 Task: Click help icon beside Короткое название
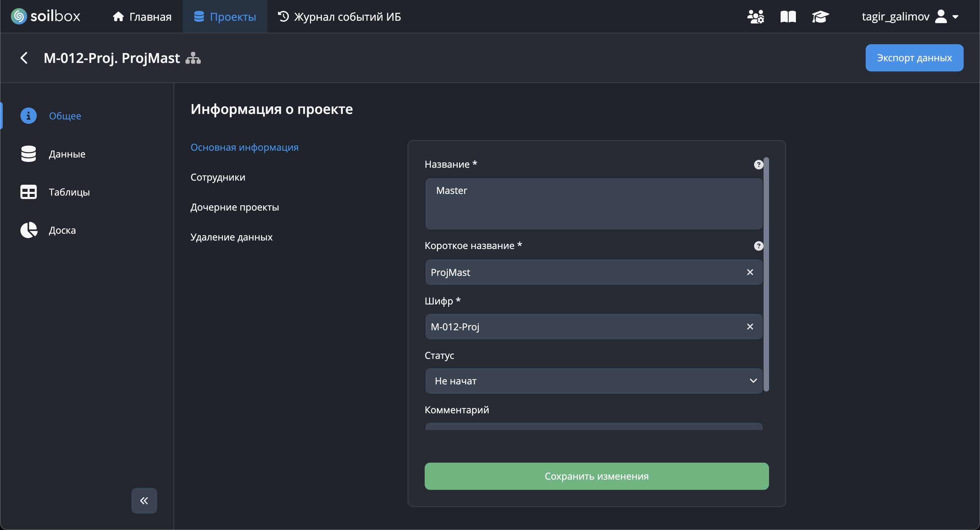[x=758, y=246]
